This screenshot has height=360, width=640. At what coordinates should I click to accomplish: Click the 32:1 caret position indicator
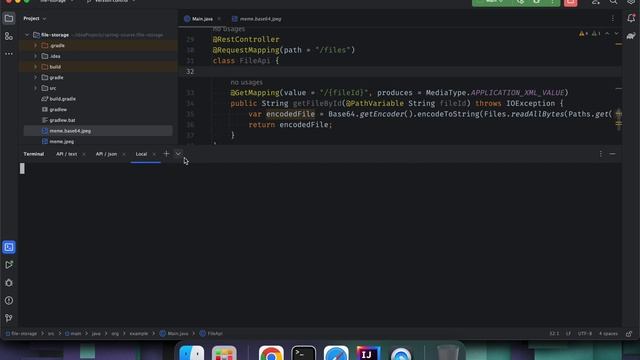coord(554,333)
